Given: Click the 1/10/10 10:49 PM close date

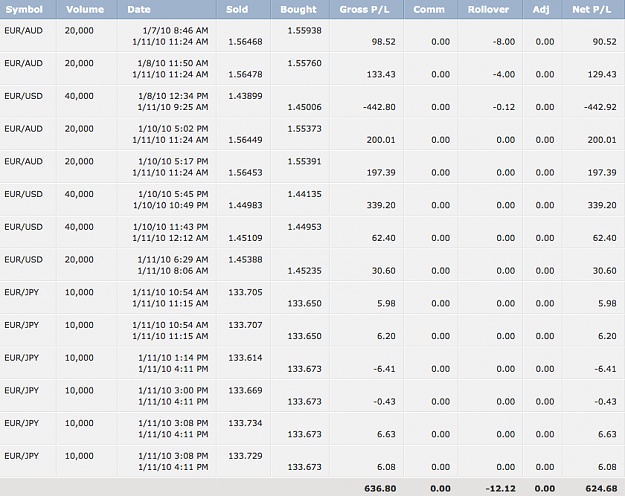Looking at the screenshot, I should coord(171,205).
